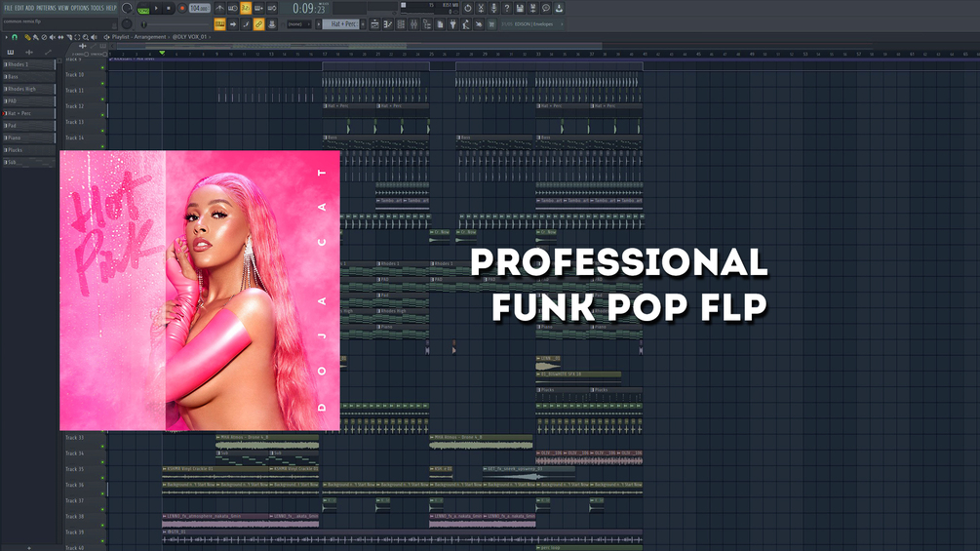Select the pencil draw tool in playlist

[x=27, y=37]
